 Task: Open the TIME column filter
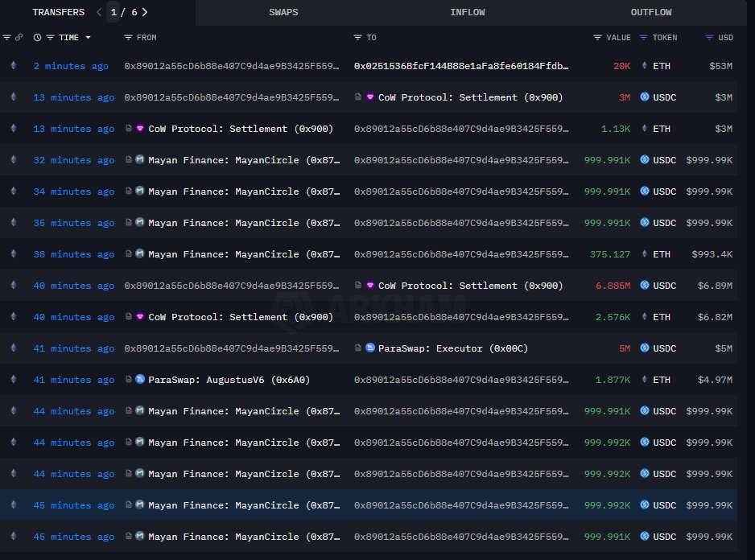(50, 38)
